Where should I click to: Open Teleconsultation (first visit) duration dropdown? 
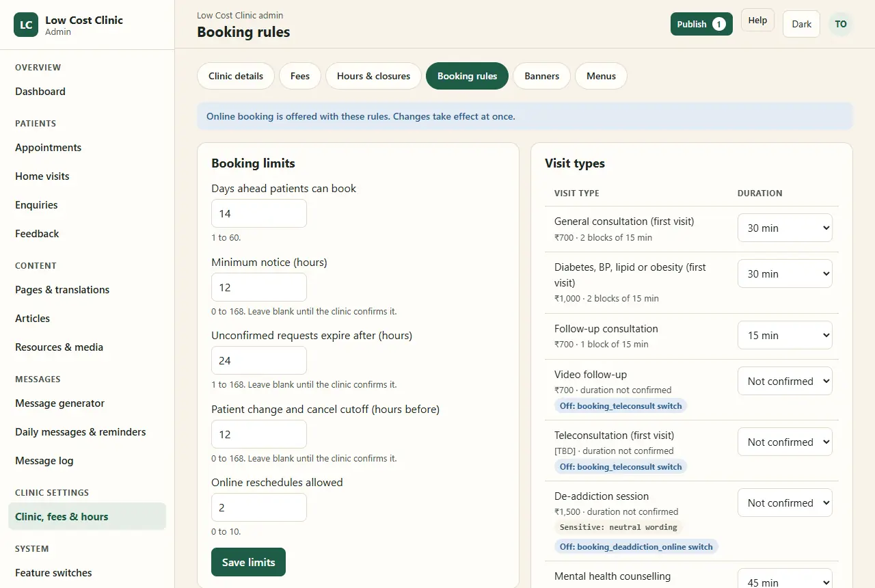coord(785,442)
